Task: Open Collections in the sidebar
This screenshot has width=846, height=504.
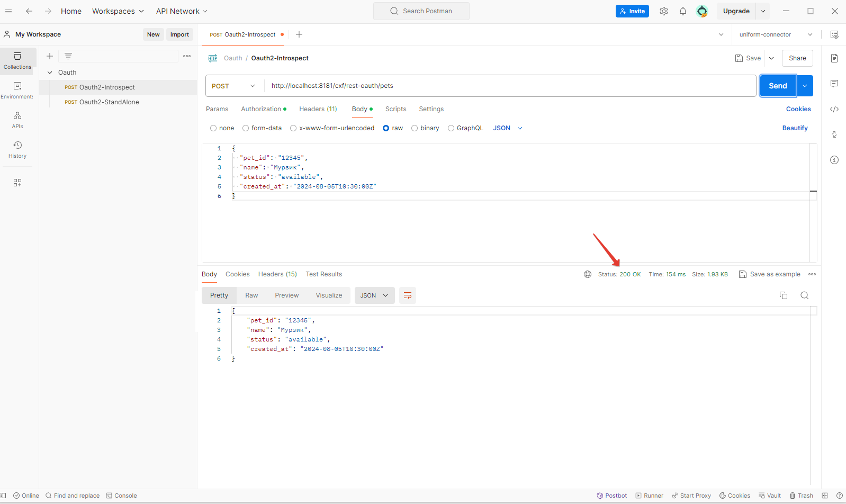Action: coord(17,61)
